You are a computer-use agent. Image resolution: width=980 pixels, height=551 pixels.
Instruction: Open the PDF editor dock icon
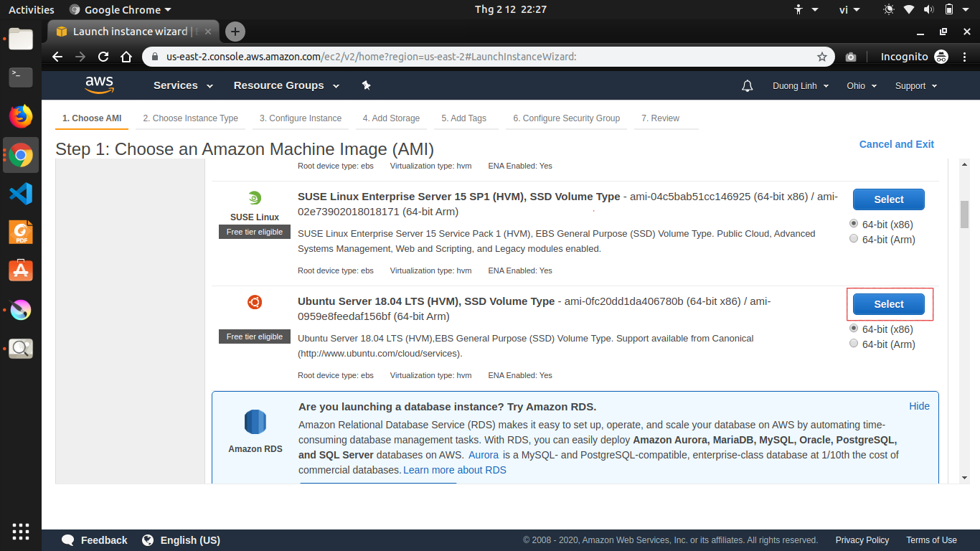tap(21, 232)
